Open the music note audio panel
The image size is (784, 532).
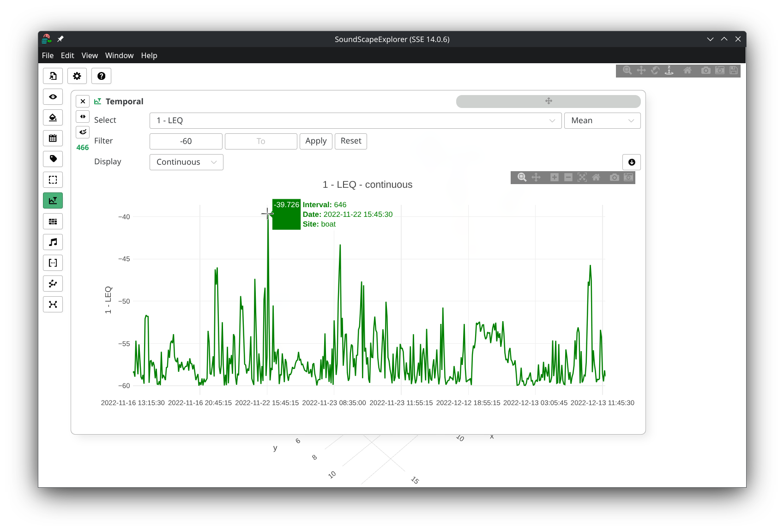click(x=53, y=242)
